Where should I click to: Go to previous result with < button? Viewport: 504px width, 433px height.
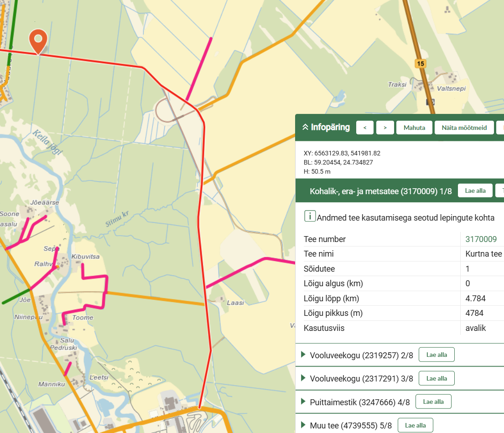click(365, 128)
